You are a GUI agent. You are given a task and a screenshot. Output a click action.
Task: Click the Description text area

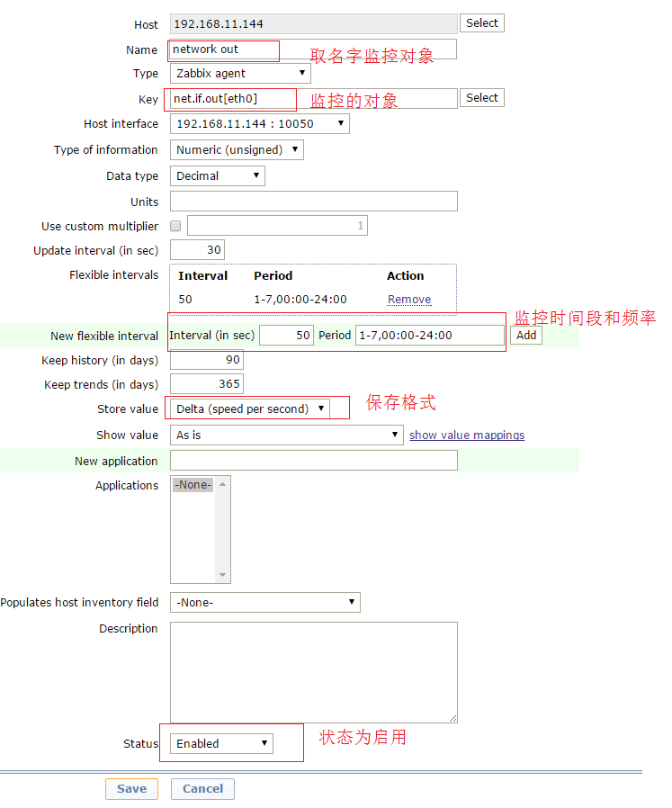click(x=313, y=672)
